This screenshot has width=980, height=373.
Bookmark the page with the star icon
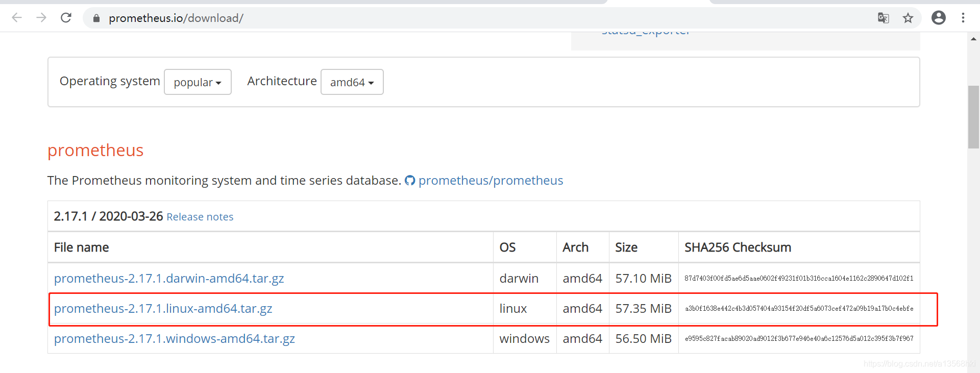point(909,18)
